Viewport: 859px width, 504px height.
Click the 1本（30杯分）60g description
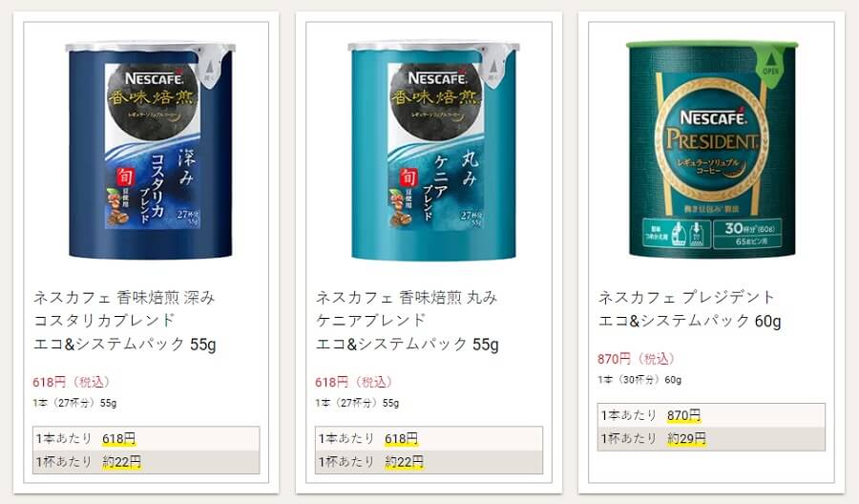pyautogui.click(x=639, y=380)
